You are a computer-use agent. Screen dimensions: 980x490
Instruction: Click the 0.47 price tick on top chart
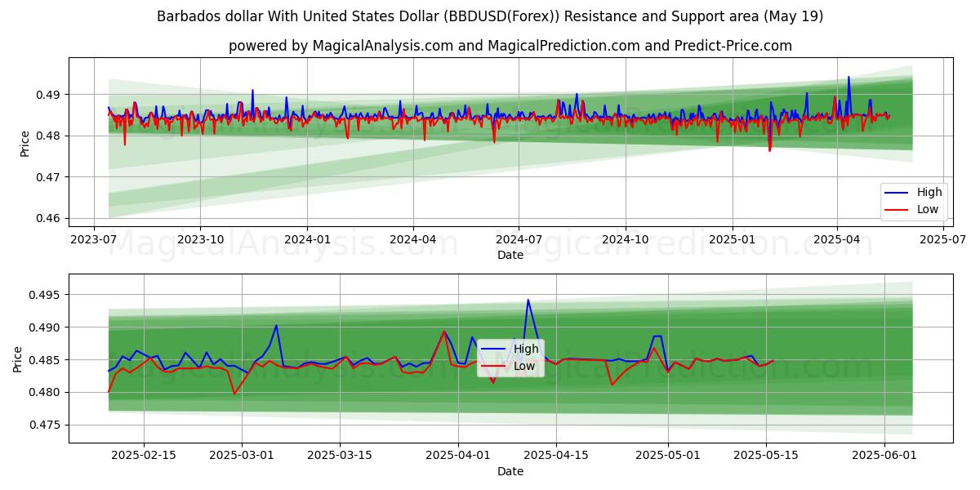pyautogui.click(x=50, y=177)
